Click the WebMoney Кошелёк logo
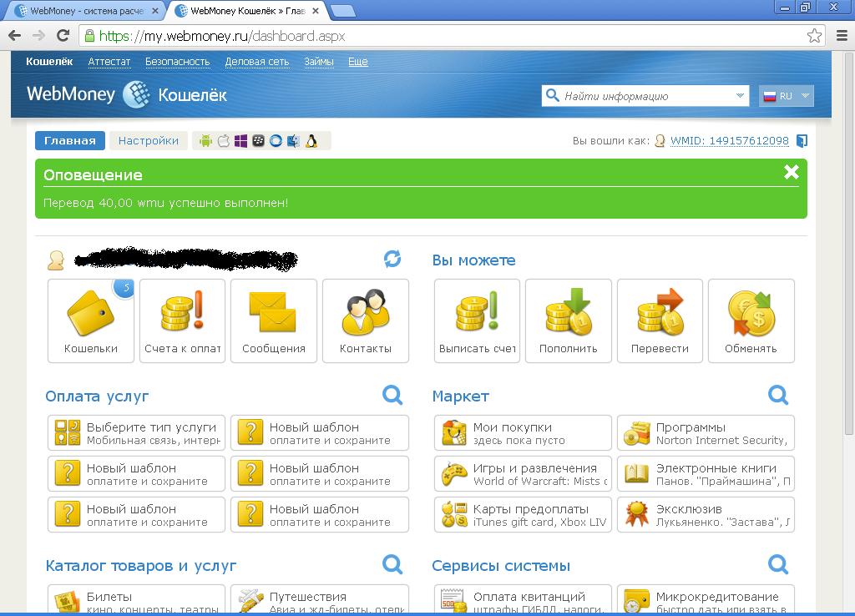 point(127,95)
